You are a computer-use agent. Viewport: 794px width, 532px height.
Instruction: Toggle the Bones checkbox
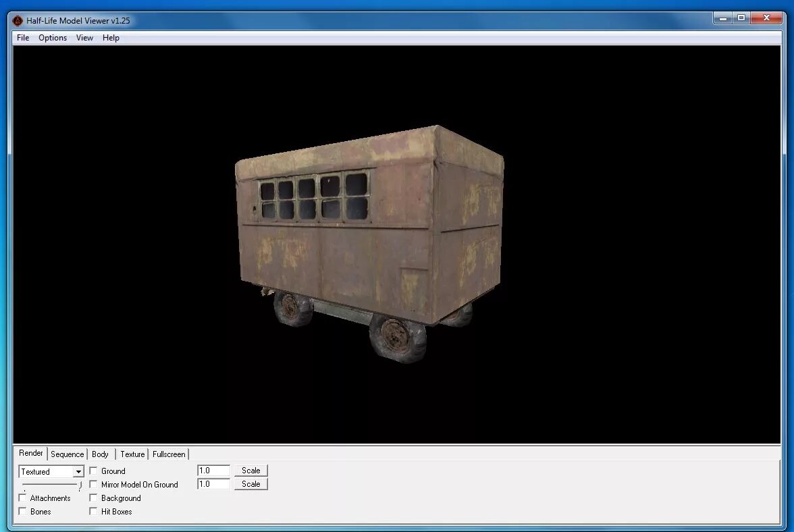click(22, 512)
